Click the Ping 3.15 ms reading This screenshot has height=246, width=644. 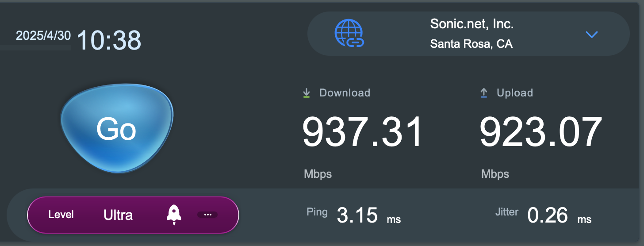pyautogui.click(x=353, y=215)
